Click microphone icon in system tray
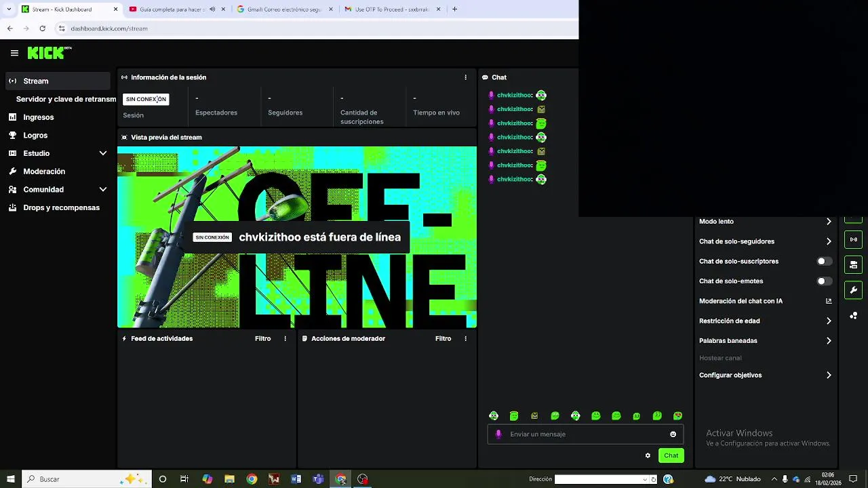This screenshot has width=868, height=488. [x=785, y=479]
